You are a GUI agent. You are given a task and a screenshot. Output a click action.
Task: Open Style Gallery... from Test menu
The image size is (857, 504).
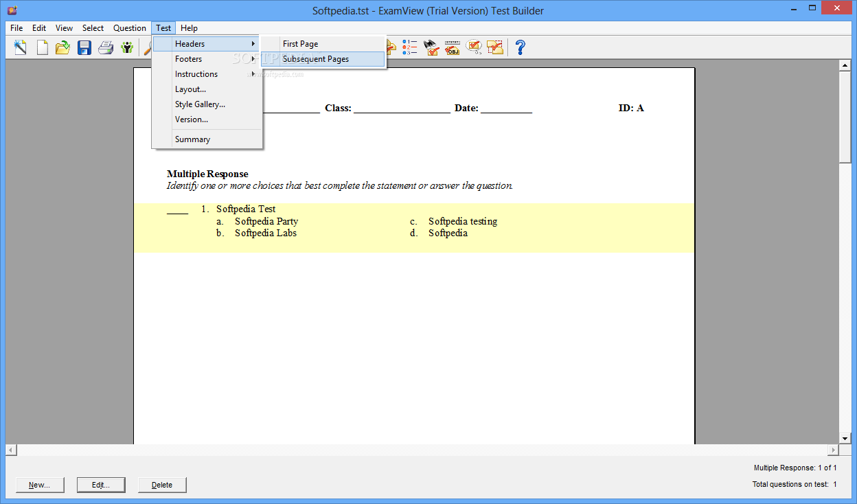click(207, 104)
